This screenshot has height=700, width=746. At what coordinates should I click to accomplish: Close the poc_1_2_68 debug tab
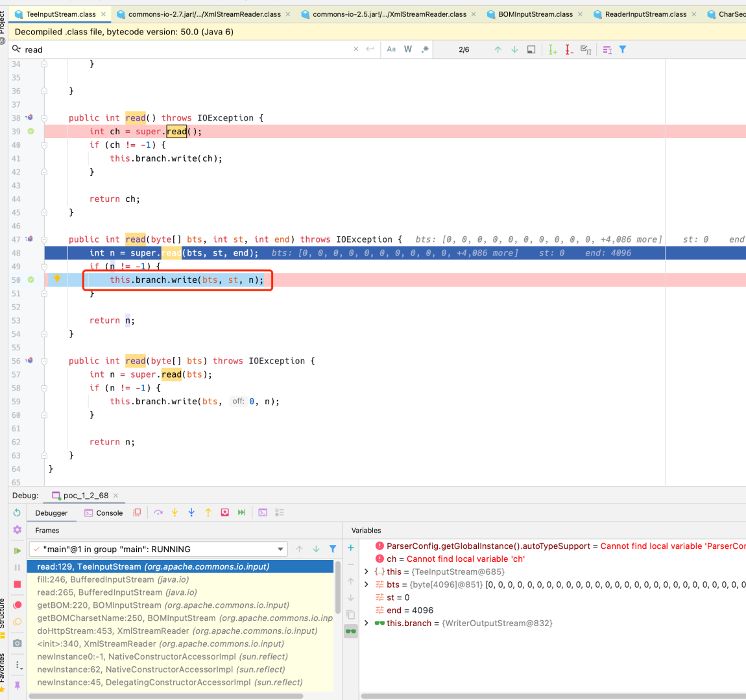click(115, 496)
